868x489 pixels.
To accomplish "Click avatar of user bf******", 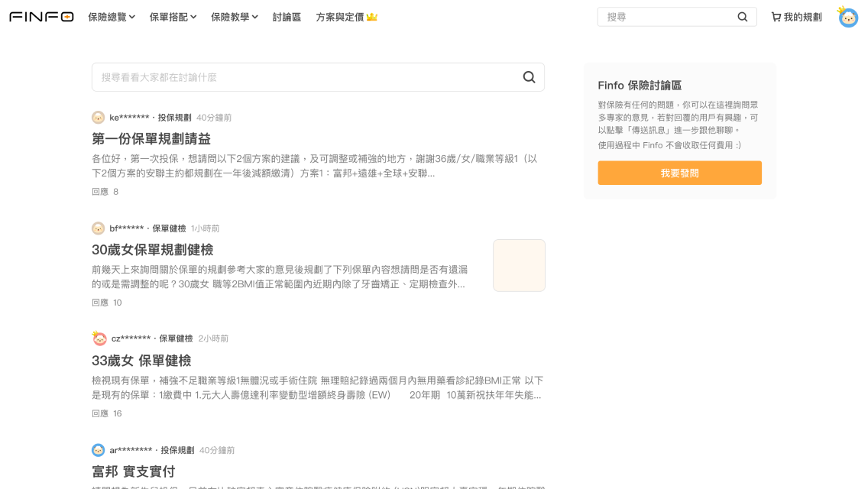I will [98, 228].
